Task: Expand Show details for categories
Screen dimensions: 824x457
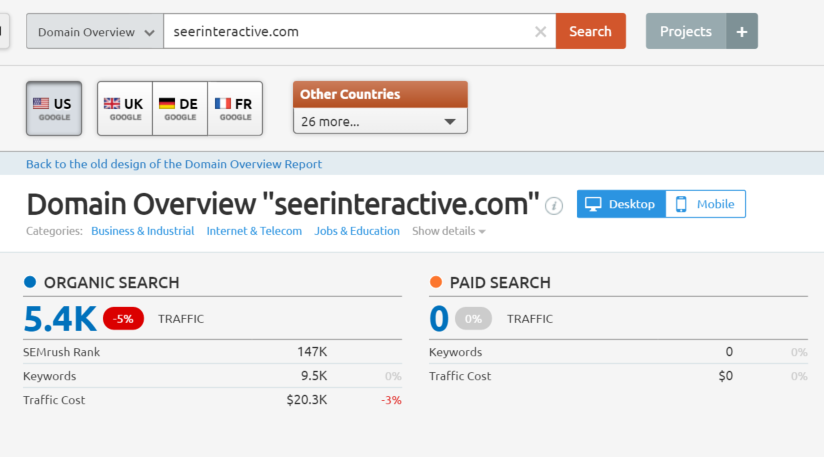Action: 449,231
